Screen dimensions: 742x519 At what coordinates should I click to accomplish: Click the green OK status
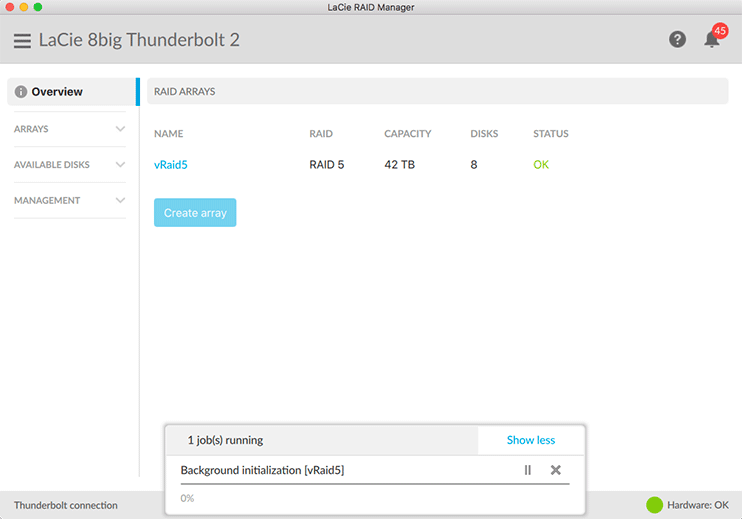point(541,165)
